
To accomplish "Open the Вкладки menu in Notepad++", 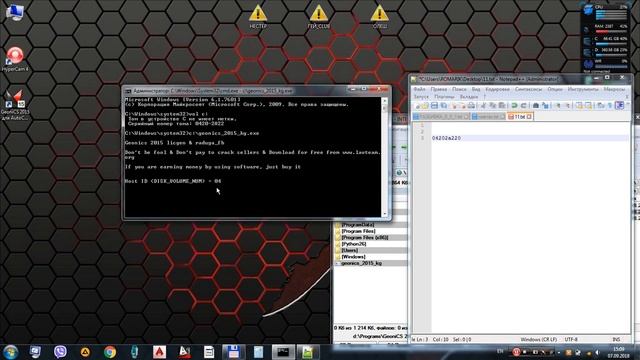I will coord(469,97).
